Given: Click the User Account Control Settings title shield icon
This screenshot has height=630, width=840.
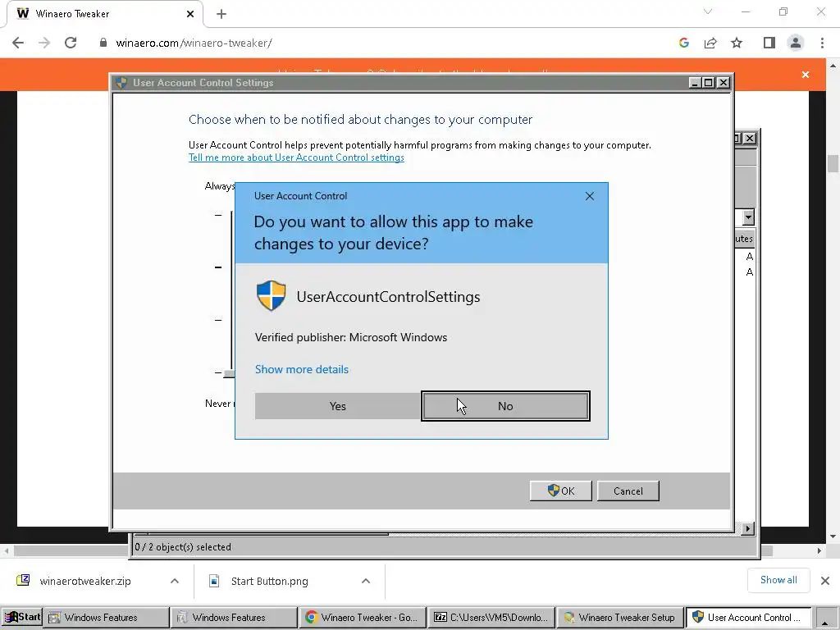Looking at the screenshot, I should click(x=121, y=83).
